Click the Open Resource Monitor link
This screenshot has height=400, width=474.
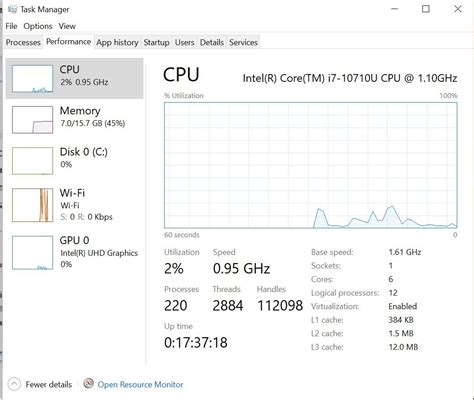click(140, 384)
